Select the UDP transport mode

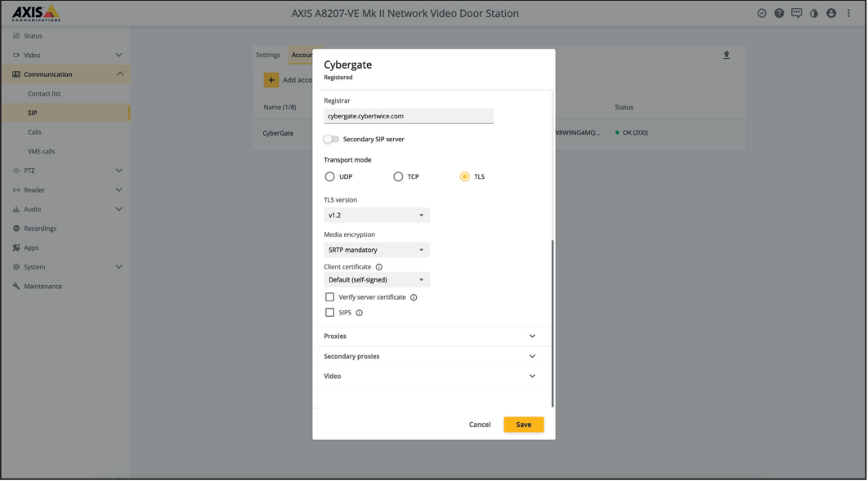click(329, 176)
